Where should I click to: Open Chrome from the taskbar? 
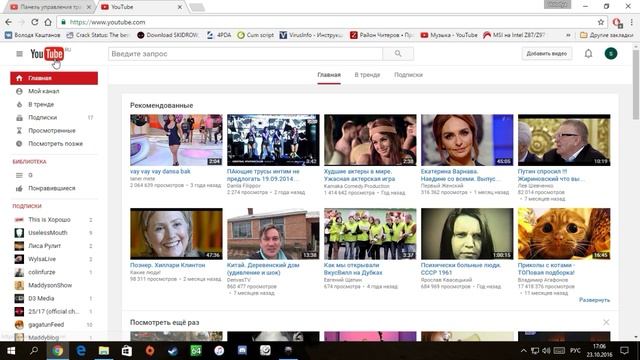click(x=58, y=351)
